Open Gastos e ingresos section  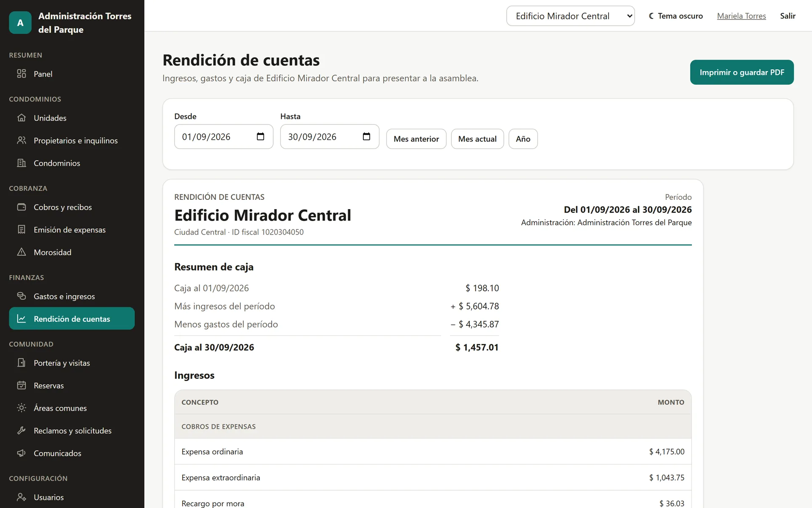(x=72, y=296)
